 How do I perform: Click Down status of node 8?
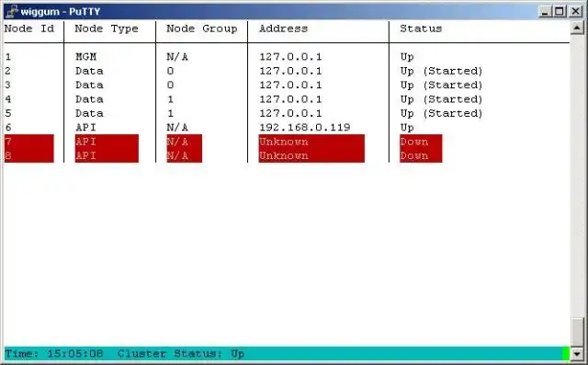point(421,155)
